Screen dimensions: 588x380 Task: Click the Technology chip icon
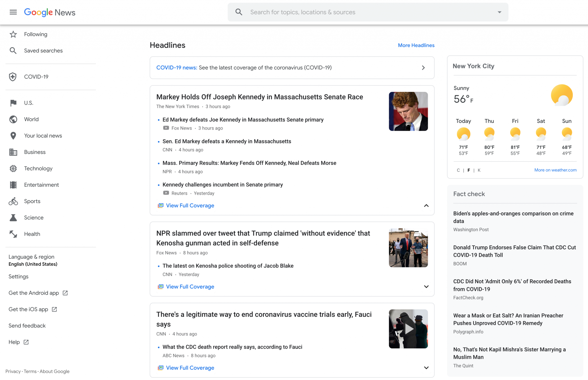tap(13, 168)
